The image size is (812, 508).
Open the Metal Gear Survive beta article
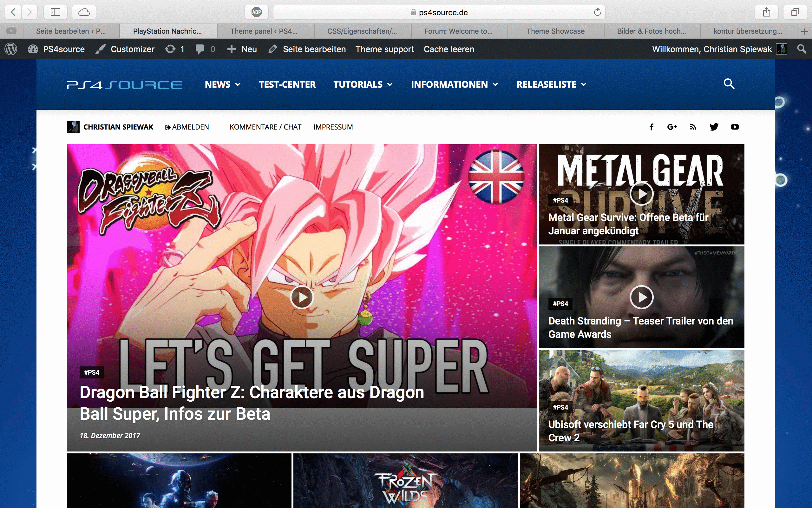628,224
